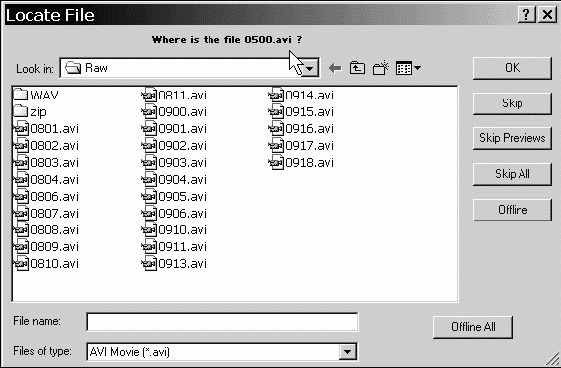561x368 pixels.
Task: Click the 0914.avi file name
Action: pyautogui.click(x=309, y=95)
